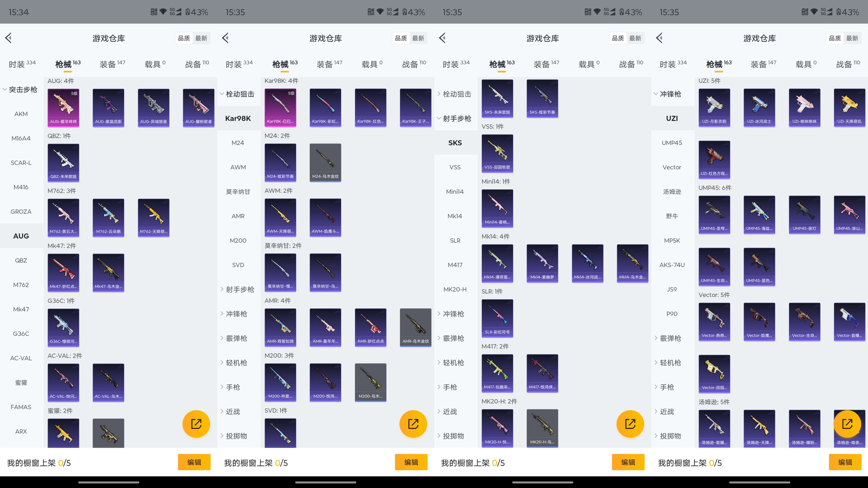Select the Vector-田园 skin icon
This screenshot has height=488, width=868.
714,373
